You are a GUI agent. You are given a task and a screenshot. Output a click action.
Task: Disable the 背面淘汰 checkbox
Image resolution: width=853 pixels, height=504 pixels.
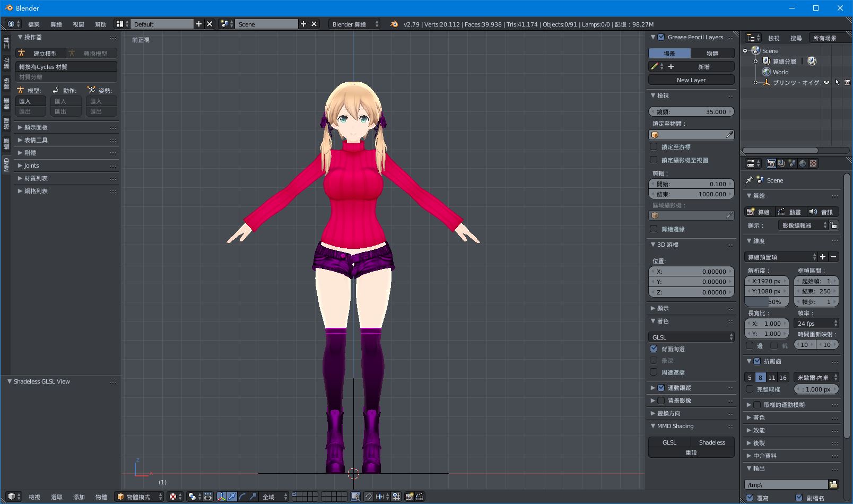(654, 349)
